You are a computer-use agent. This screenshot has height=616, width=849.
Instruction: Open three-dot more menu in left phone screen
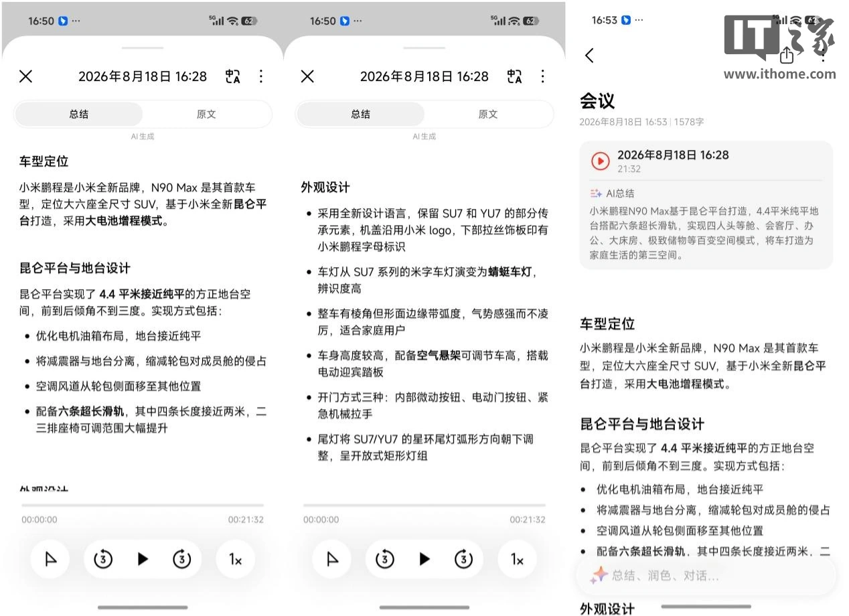[261, 76]
